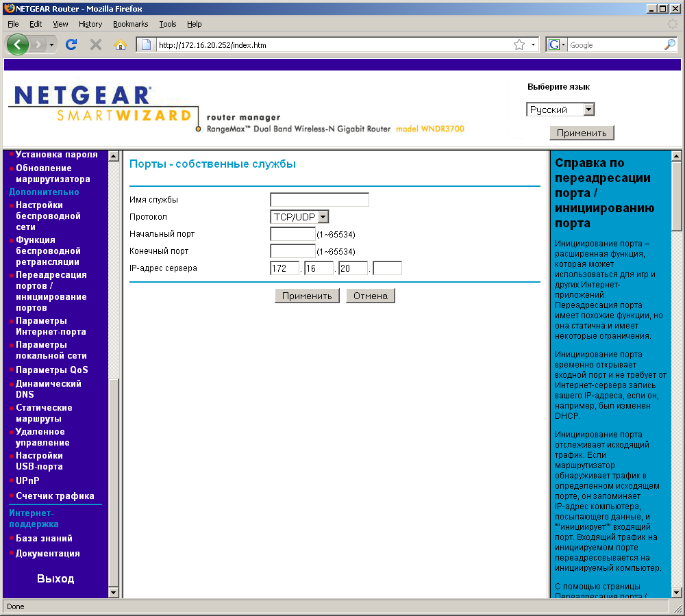
Task: Open Документация link
Action: 48,553
